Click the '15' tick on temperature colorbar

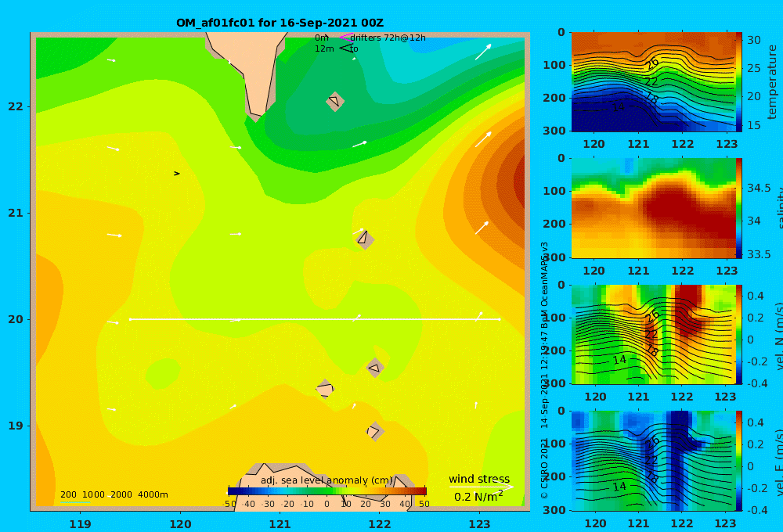coord(753,125)
